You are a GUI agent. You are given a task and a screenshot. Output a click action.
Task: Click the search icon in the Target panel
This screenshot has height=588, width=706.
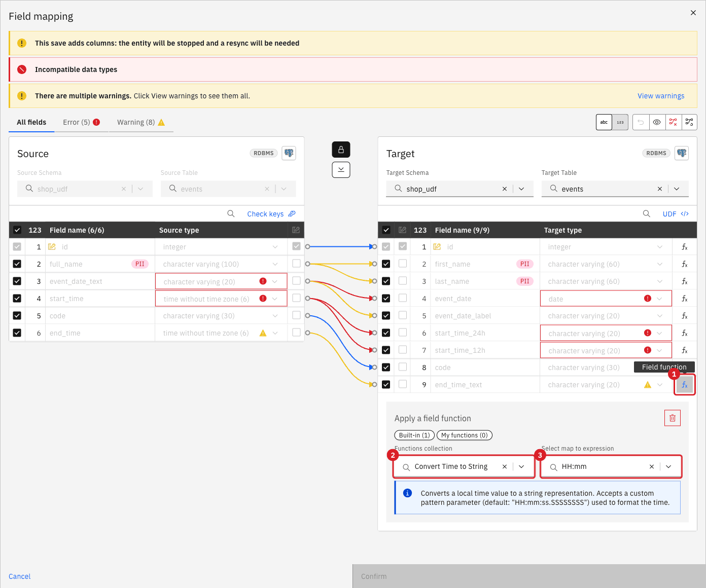[x=647, y=214]
